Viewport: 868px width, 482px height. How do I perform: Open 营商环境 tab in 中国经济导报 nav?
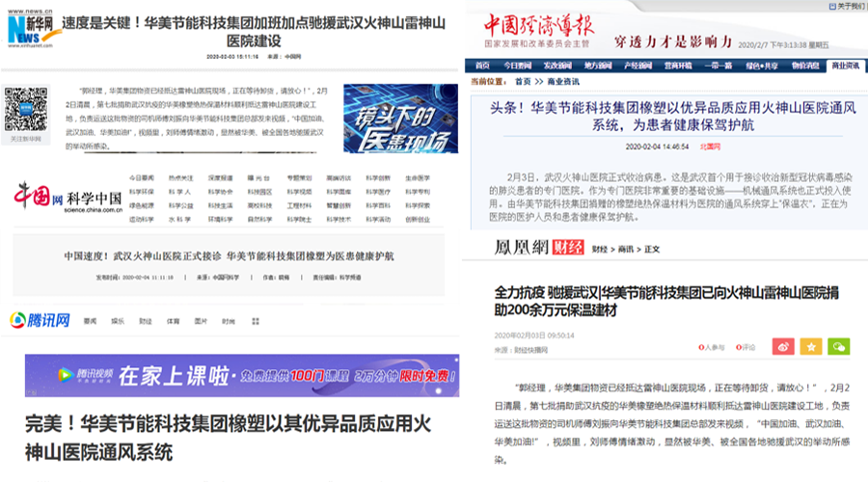click(x=678, y=66)
